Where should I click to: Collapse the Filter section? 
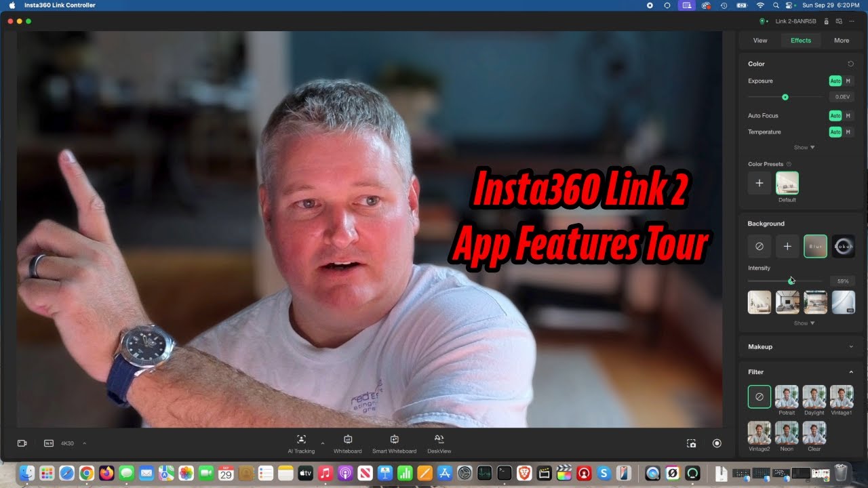(x=851, y=372)
